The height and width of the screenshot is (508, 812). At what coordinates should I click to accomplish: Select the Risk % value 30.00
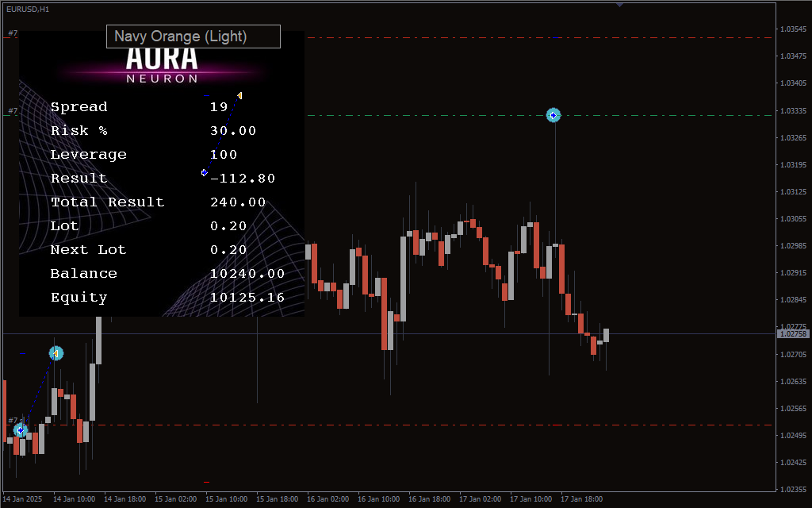click(x=233, y=131)
